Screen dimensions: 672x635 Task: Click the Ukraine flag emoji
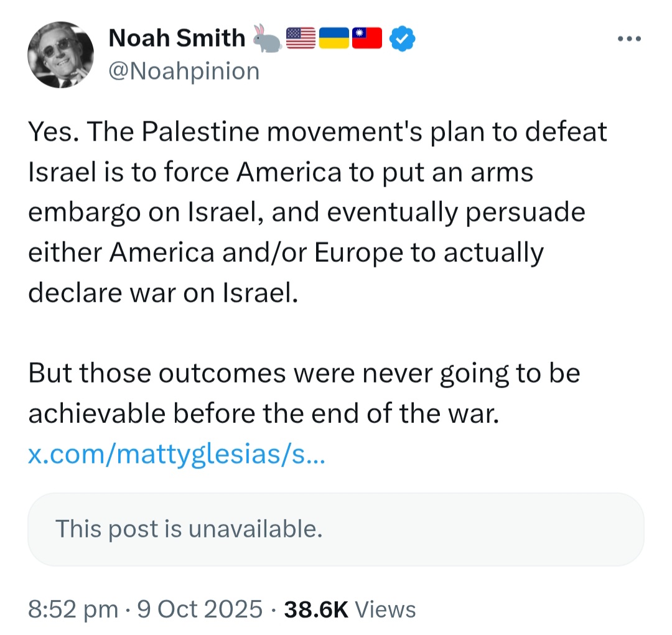point(334,38)
